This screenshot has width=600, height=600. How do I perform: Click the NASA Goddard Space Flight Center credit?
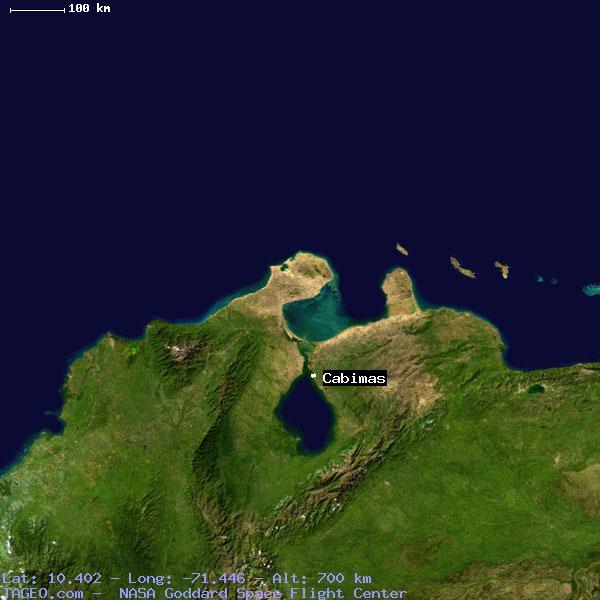coord(262,593)
